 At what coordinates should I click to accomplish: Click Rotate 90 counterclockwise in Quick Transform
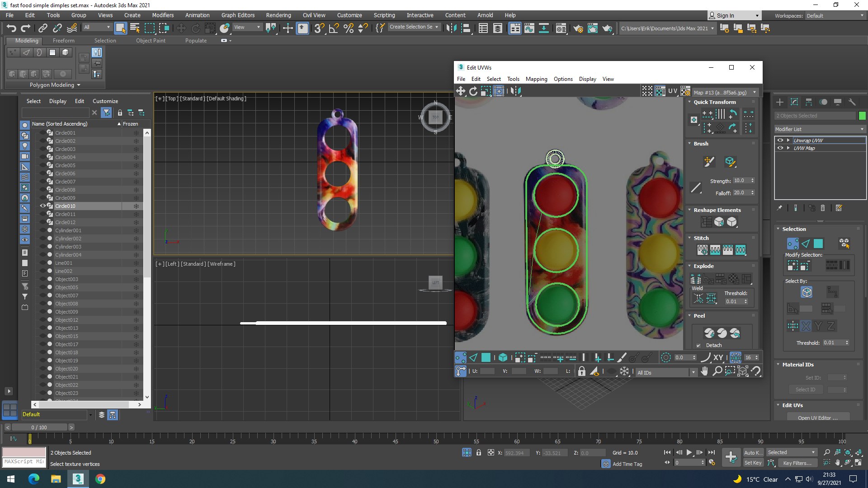[x=733, y=113]
